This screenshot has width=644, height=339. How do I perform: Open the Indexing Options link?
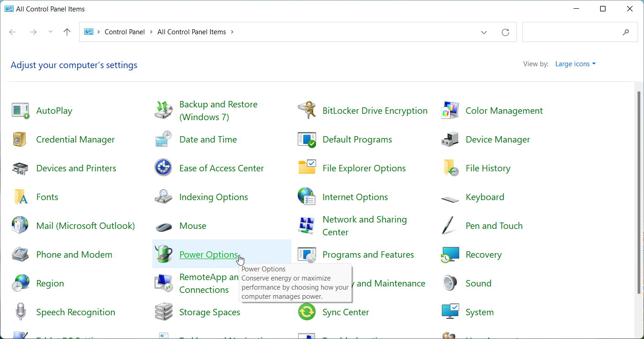[214, 197]
